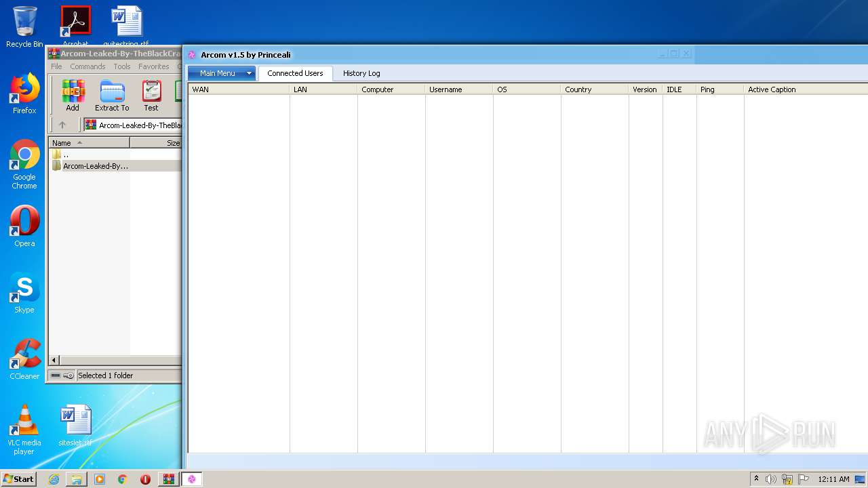Switch to Arcom via taskbar button
The image size is (868, 488).
coord(191,479)
